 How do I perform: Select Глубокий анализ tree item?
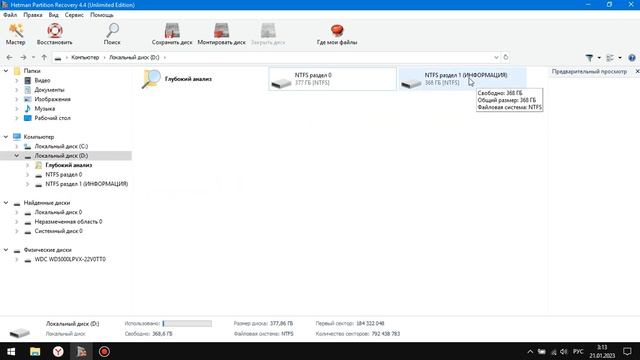pyautogui.click(x=69, y=165)
